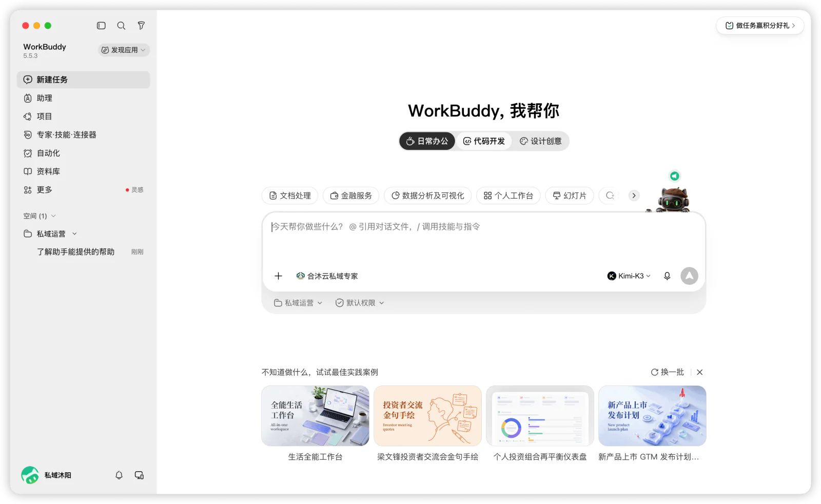This screenshot has width=821, height=504.
Task: Select the 幻灯片 chip
Action: [570, 196]
